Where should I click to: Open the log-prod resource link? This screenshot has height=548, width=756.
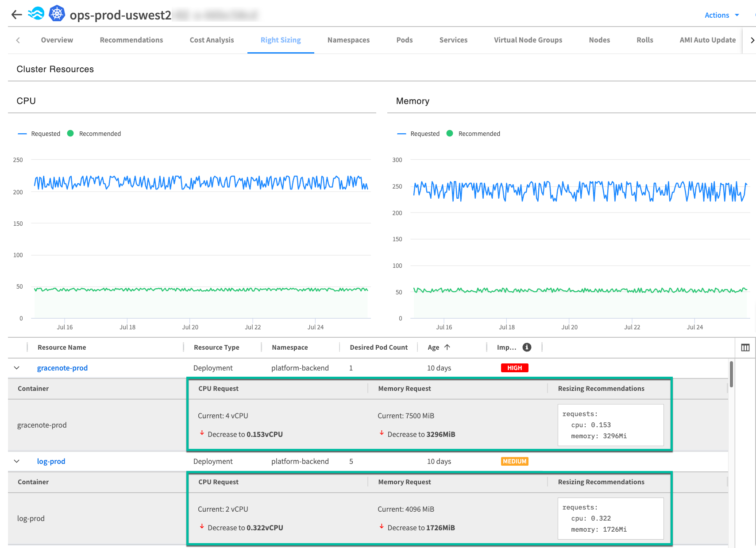[x=51, y=461]
